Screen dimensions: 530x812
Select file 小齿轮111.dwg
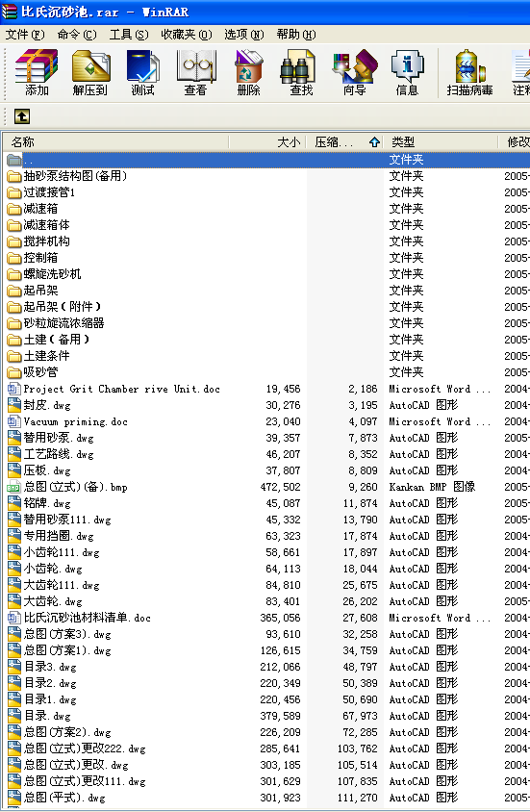tap(61, 552)
